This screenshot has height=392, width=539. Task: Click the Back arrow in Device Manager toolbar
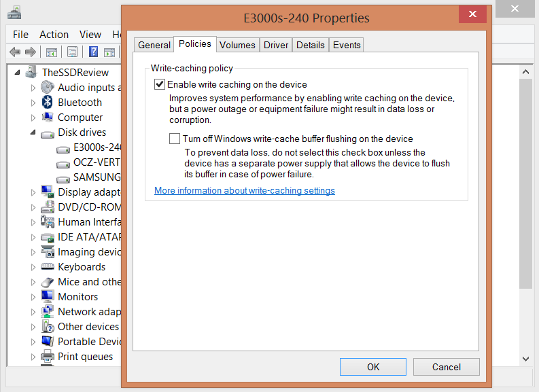click(15, 52)
